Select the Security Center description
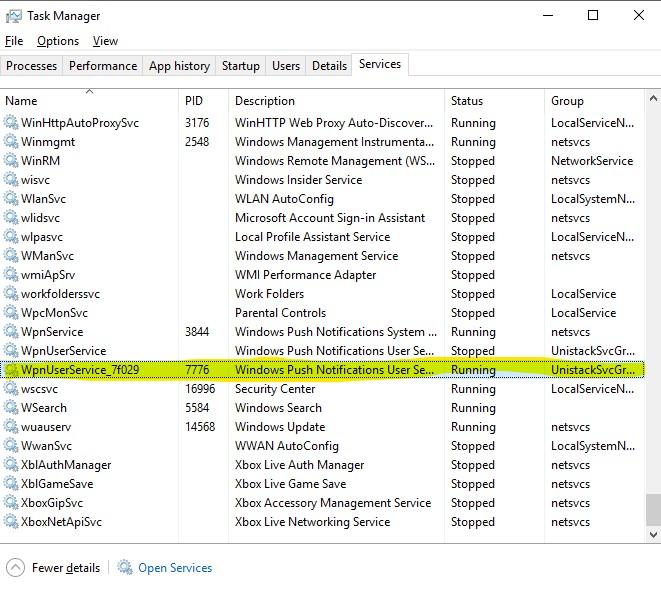 275,389
